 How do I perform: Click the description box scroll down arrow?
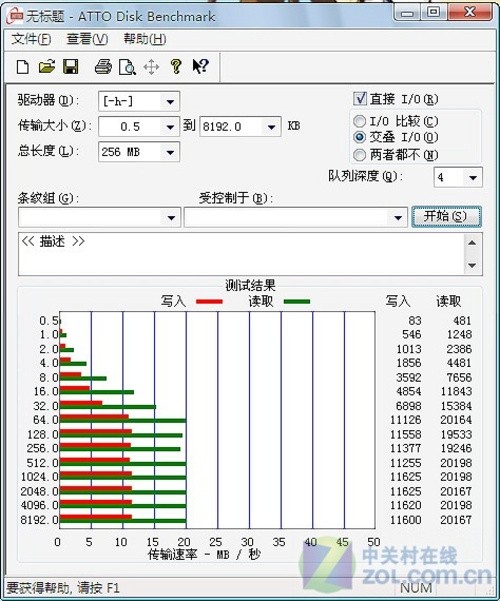[x=472, y=265]
